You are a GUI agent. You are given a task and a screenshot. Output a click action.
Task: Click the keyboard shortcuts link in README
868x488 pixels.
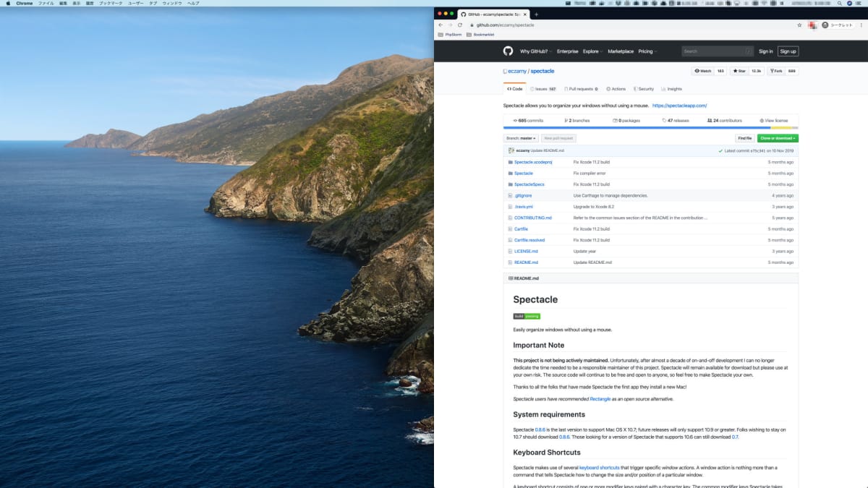[x=600, y=468]
